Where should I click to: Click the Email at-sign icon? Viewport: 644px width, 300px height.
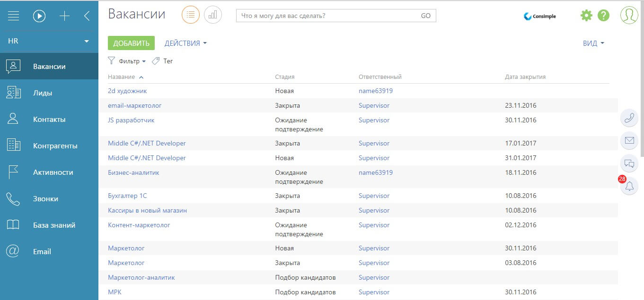[x=13, y=251]
